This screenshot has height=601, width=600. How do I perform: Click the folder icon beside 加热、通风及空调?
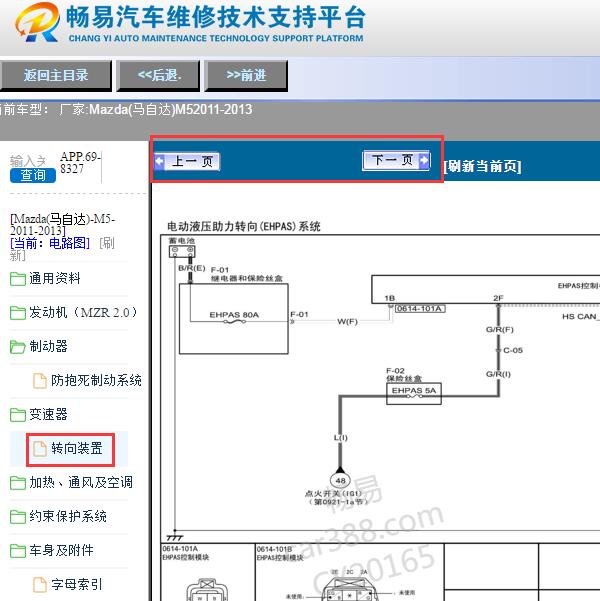tap(18, 483)
